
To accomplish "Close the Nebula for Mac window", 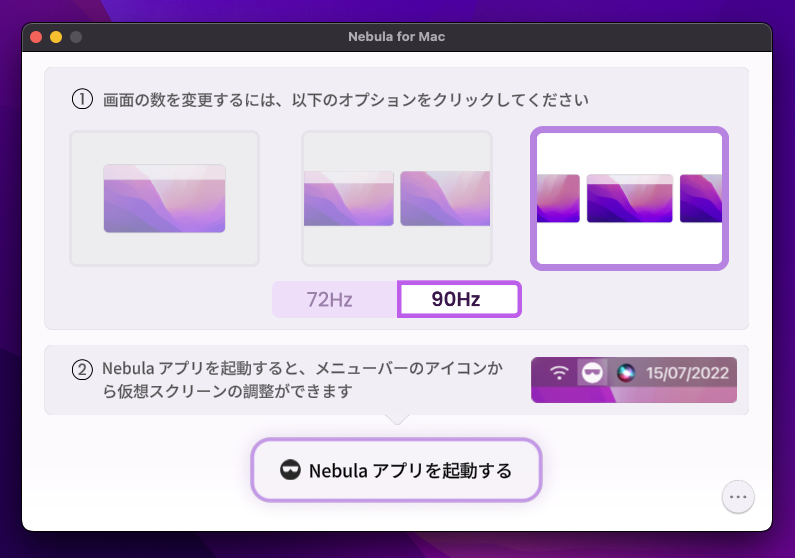I will (x=36, y=37).
